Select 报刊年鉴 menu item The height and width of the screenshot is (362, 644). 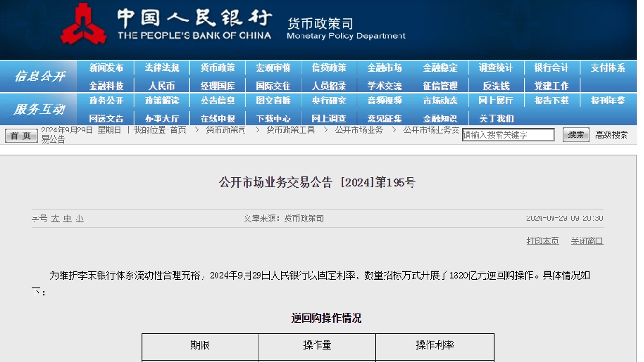[608, 101]
